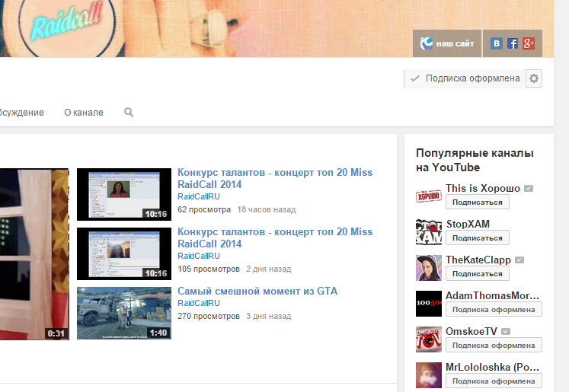Switch to the 'О канале' tab

pyautogui.click(x=84, y=113)
